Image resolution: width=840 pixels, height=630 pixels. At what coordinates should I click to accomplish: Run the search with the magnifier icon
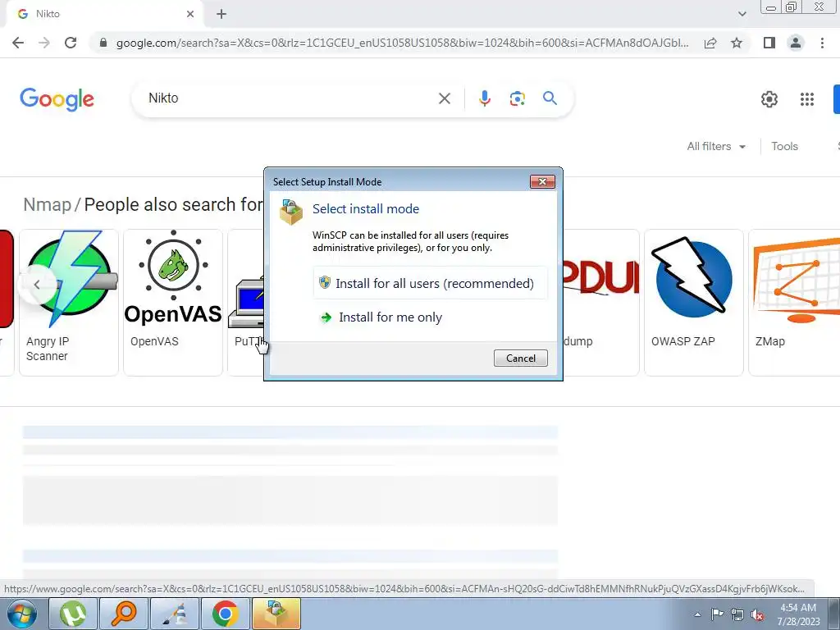click(x=550, y=98)
